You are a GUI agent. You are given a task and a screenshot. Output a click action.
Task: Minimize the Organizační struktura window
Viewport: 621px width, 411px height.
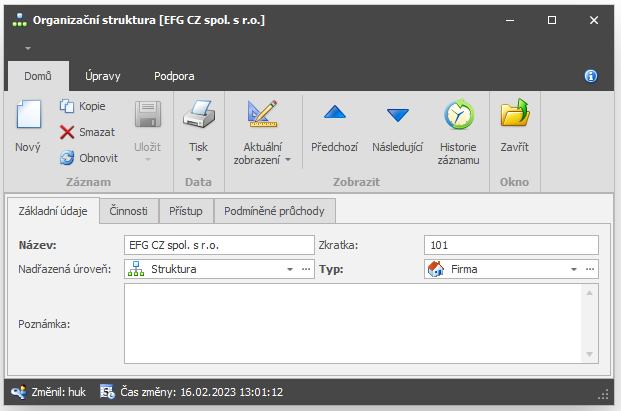[x=510, y=20]
